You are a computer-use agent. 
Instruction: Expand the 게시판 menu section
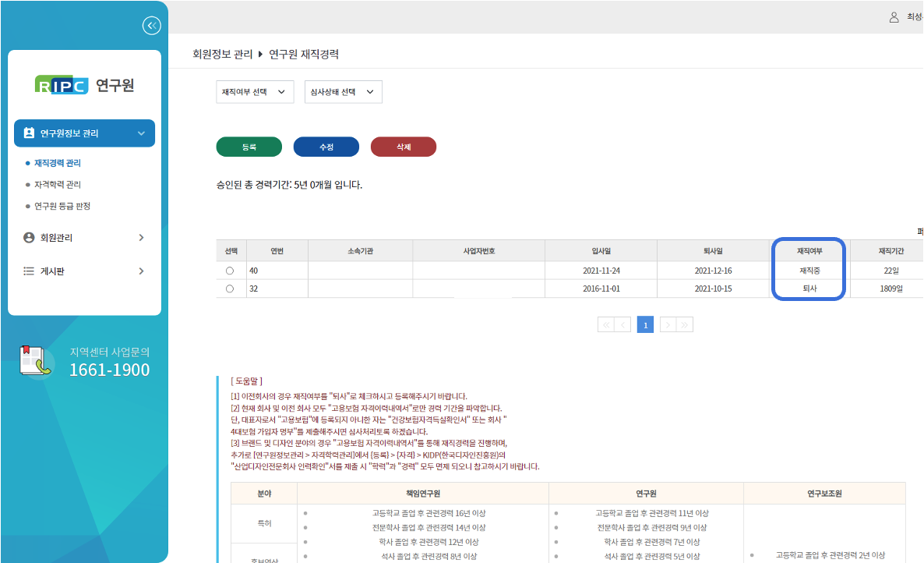[x=141, y=271]
